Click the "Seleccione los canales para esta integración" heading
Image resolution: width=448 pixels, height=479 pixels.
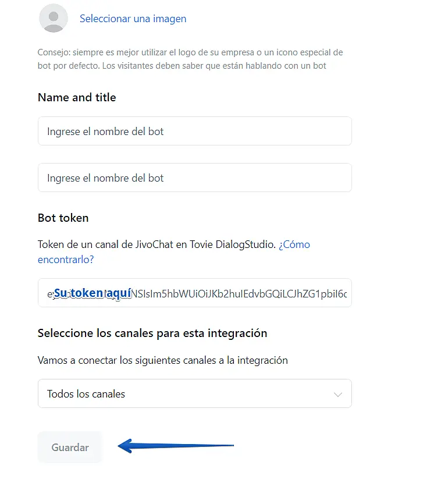click(x=152, y=333)
